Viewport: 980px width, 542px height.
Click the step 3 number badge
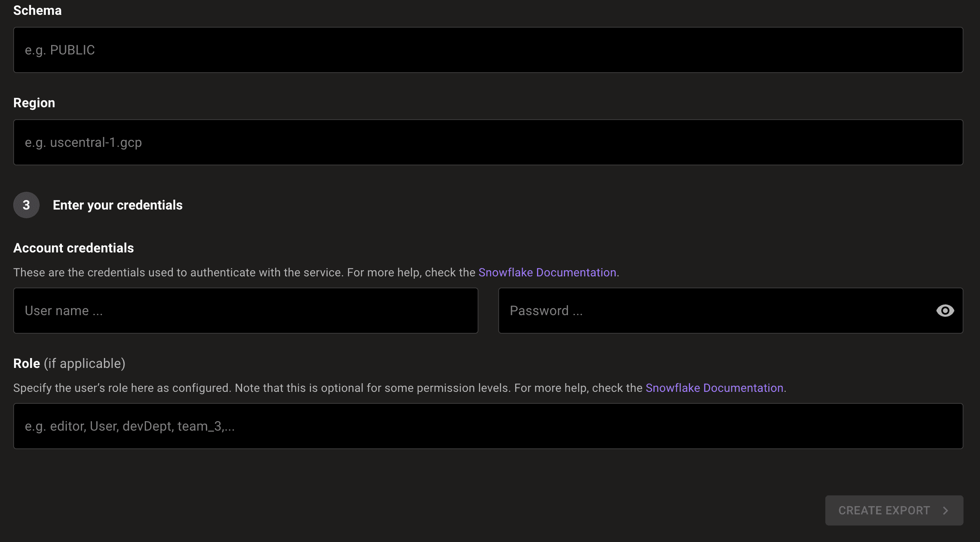tap(26, 205)
